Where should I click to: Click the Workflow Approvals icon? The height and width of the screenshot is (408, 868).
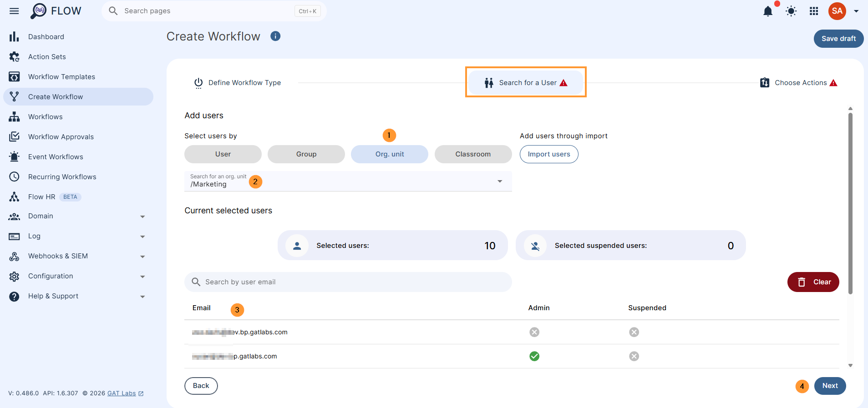click(x=14, y=137)
